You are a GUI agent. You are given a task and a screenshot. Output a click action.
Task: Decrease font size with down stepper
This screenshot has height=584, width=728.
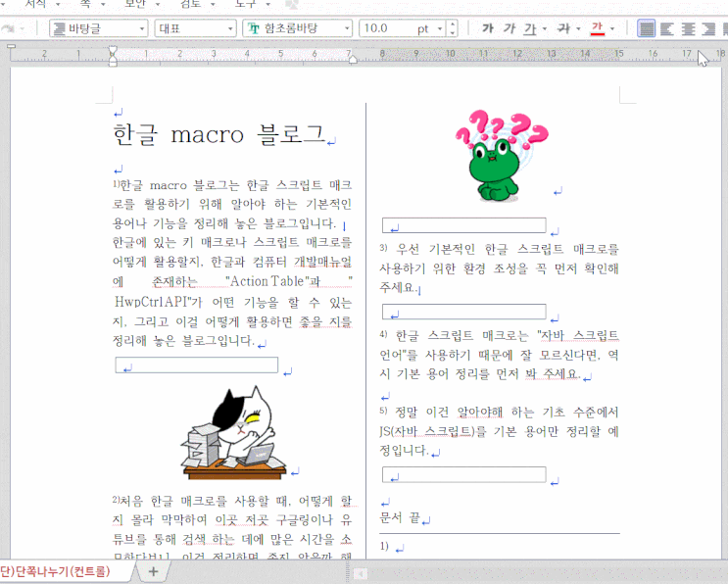pyautogui.click(x=453, y=33)
